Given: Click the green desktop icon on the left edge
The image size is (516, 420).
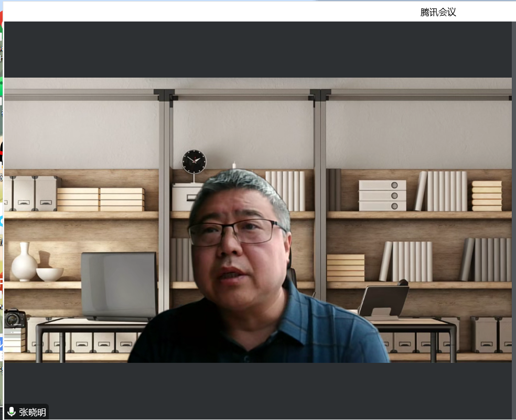Looking at the screenshot, I should tap(2, 84).
